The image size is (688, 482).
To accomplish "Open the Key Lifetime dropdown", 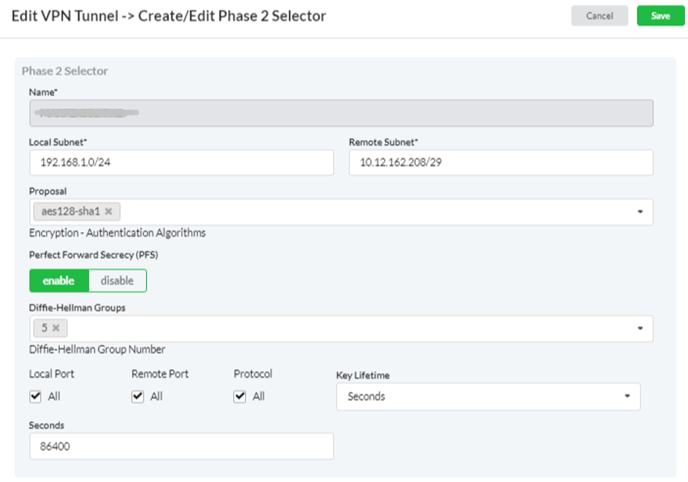I will [487, 397].
